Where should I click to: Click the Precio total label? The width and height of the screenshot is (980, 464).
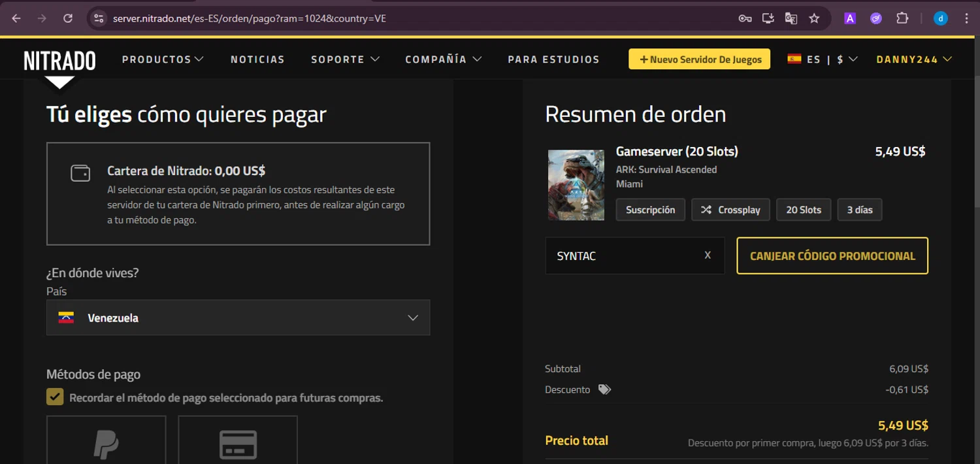click(576, 440)
